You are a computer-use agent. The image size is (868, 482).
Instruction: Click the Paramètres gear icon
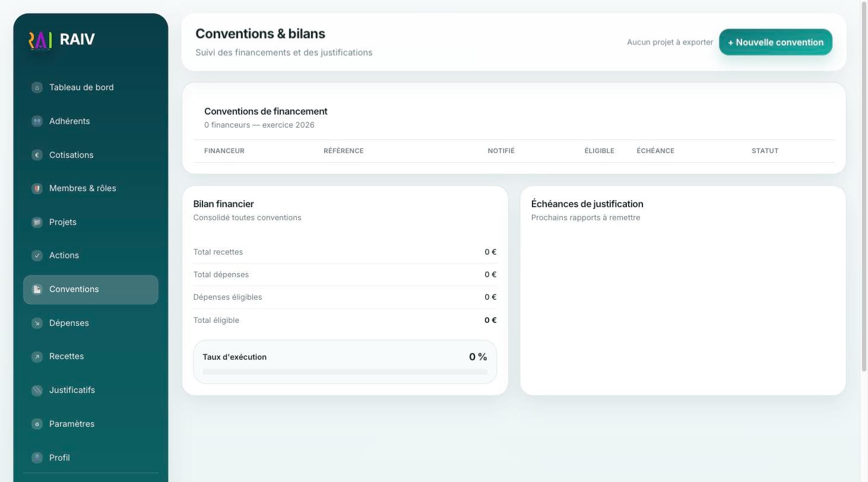tap(37, 424)
